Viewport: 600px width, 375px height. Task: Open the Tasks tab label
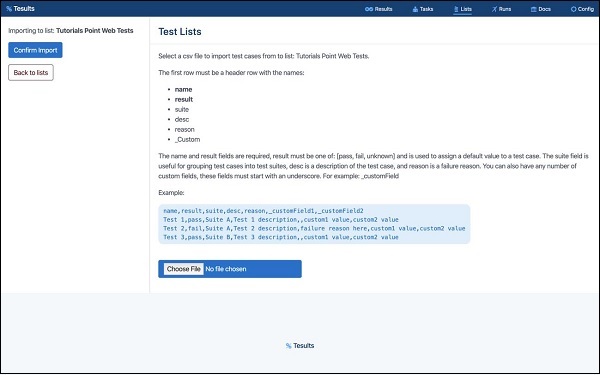426,9
